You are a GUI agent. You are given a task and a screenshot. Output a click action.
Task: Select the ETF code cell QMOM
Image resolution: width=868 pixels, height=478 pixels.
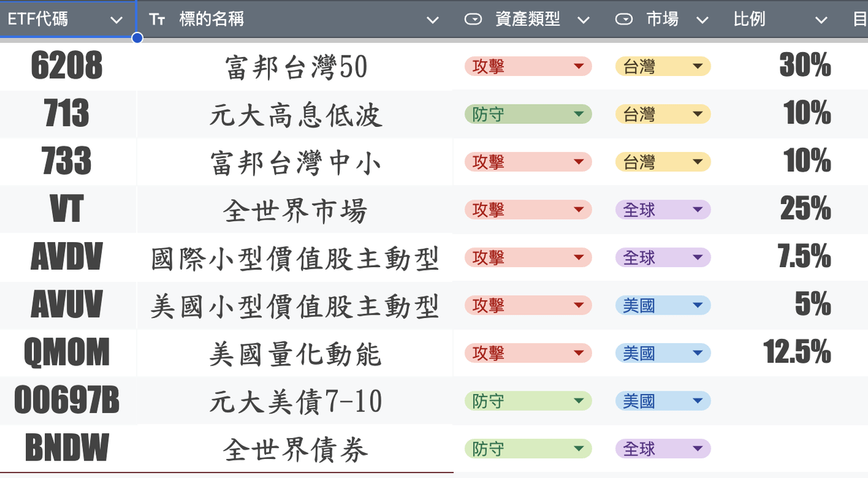[68, 353]
